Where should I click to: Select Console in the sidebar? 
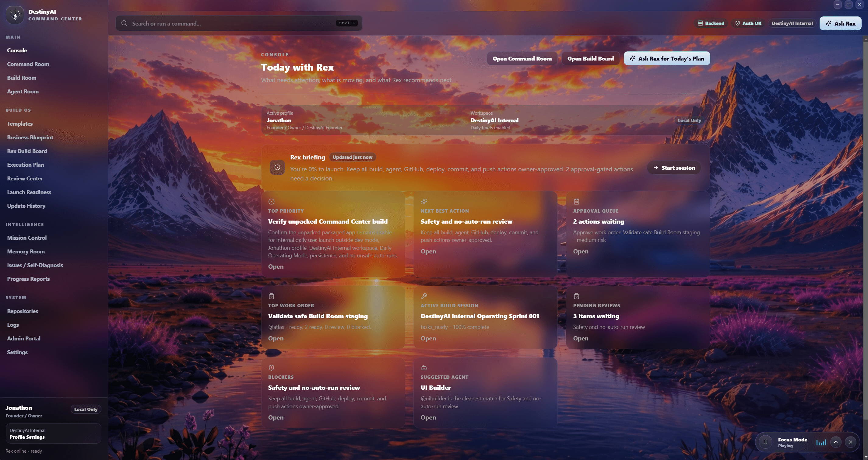(17, 50)
